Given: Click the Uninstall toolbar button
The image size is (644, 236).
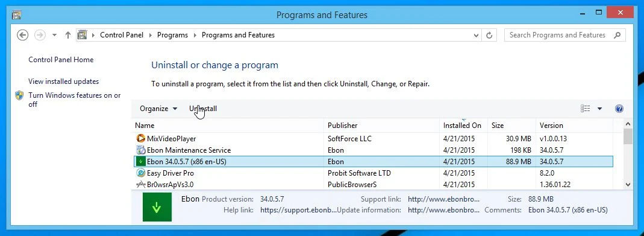Looking at the screenshot, I should tap(203, 109).
